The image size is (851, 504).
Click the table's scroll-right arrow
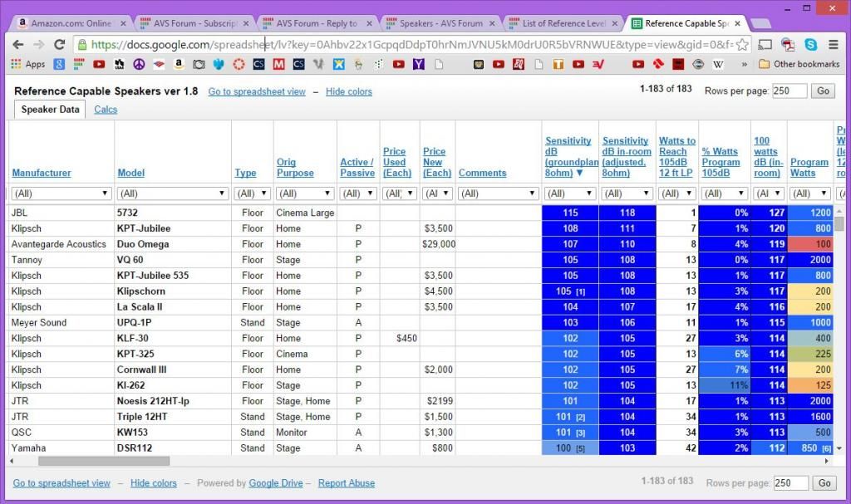tap(827, 461)
